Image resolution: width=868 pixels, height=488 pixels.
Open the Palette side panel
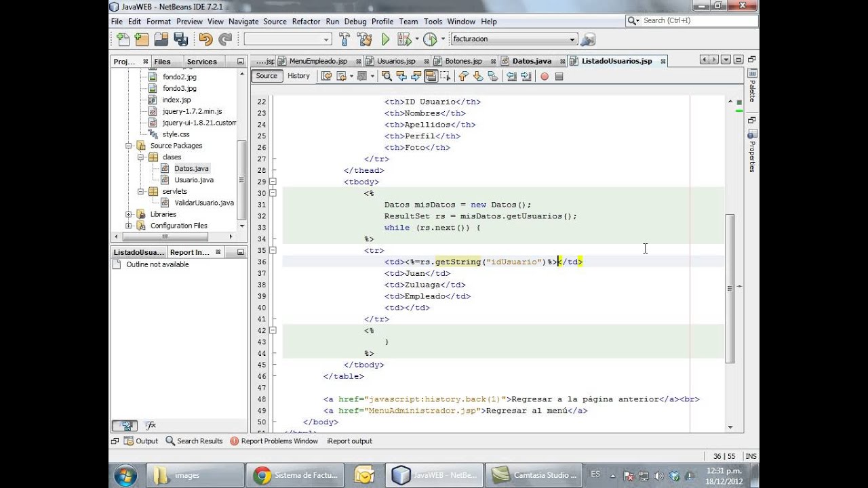(751, 85)
